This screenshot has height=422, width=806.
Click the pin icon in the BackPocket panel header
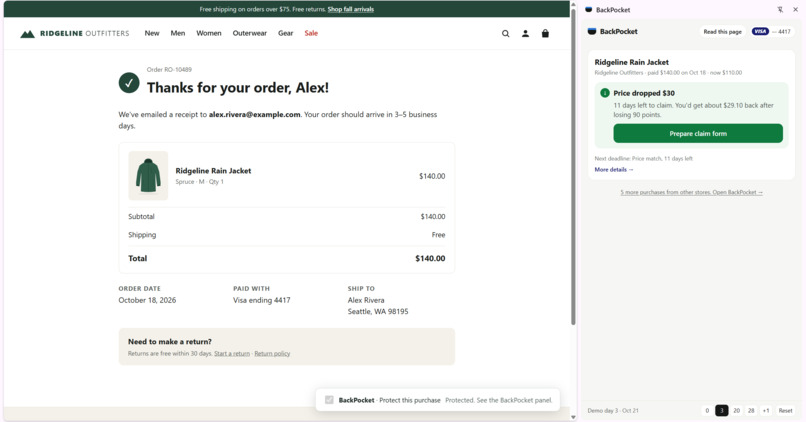pyautogui.click(x=780, y=10)
